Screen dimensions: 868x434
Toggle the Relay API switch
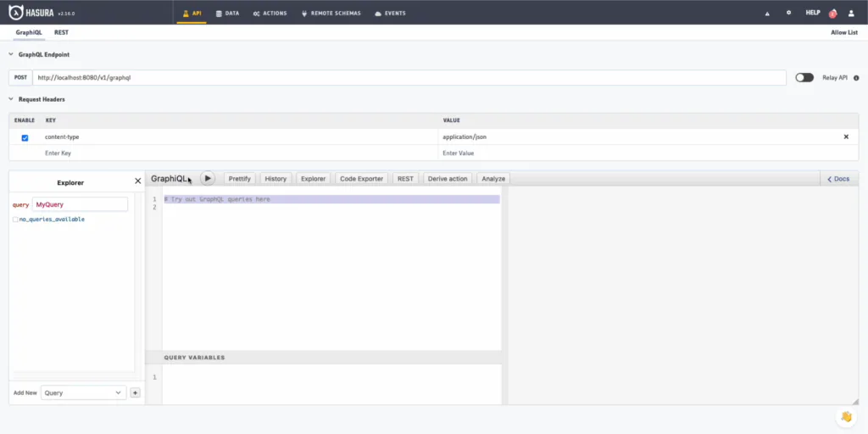(x=804, y=77)
